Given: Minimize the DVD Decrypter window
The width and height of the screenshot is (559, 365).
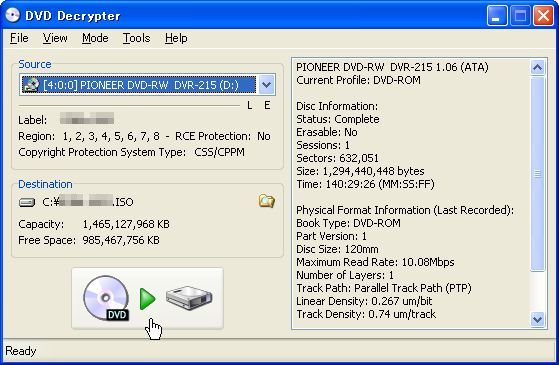Looking at the screenshot, I should coord(497,16).
